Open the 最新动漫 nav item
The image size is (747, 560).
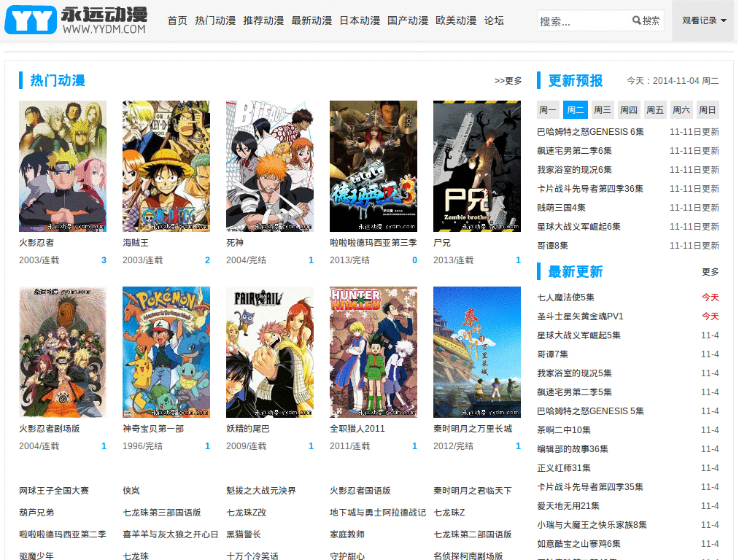(311, 20)
